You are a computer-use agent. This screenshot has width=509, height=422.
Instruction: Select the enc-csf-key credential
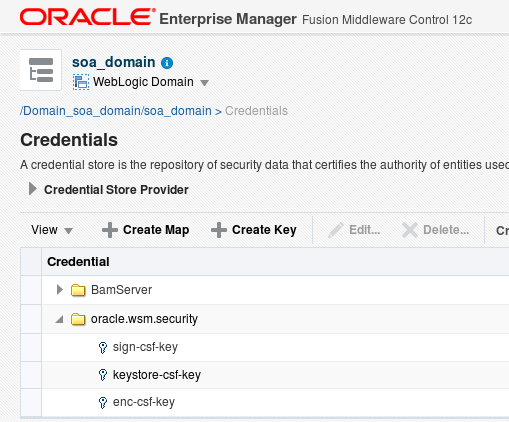pos(144,402)
